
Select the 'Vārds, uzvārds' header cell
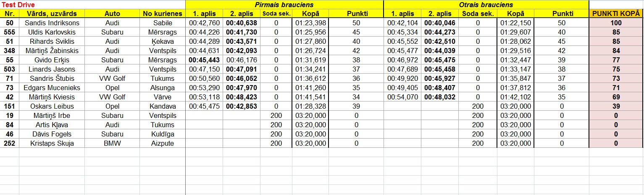point(52,13)
